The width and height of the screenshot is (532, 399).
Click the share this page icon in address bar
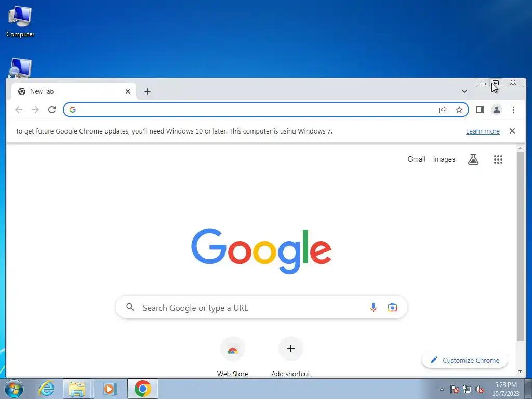(443, 110)
